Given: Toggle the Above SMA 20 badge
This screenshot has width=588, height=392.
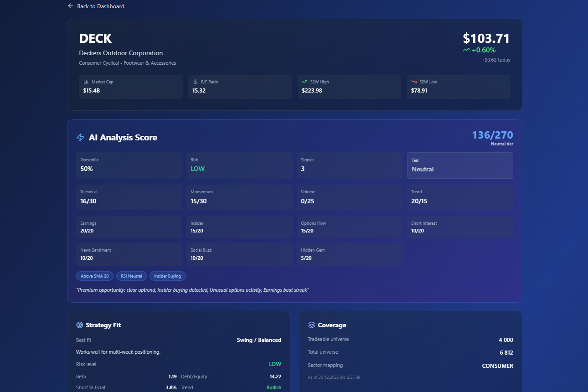Looking at the screenshot, I should [94, 276].
